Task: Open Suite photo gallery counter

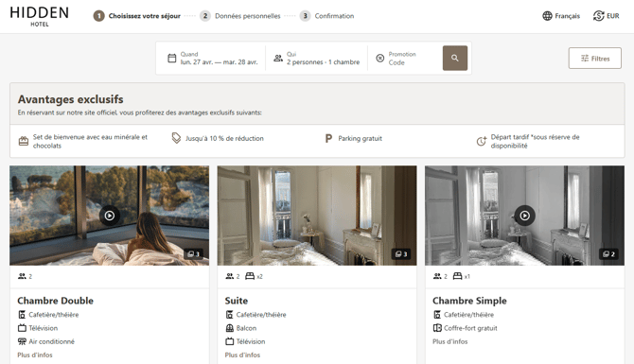Action: point(401,254)
